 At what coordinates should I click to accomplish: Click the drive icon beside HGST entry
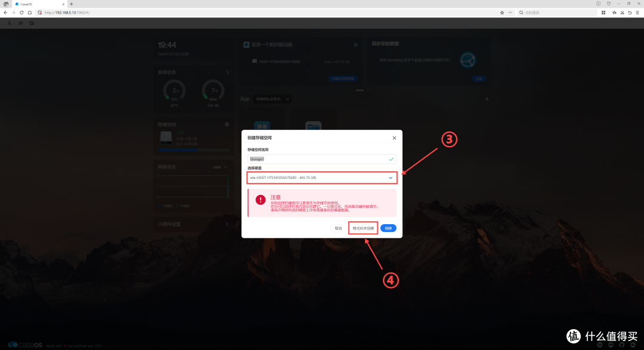255,61
